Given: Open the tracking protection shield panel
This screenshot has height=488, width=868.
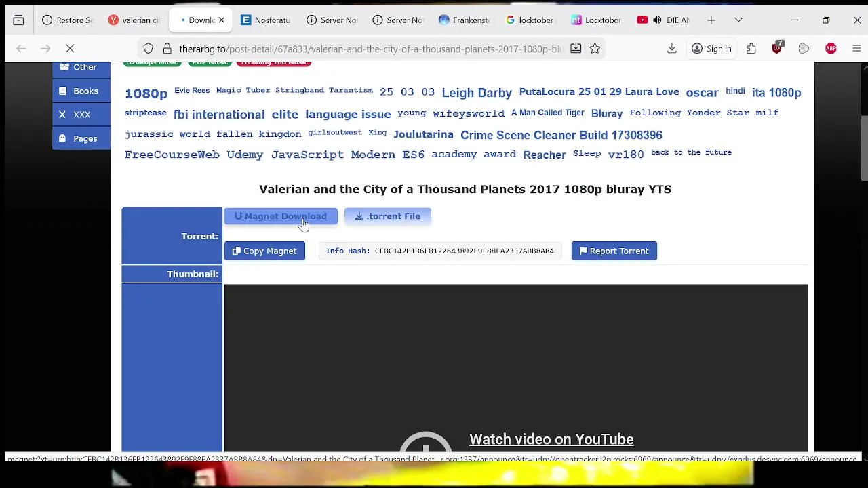Looking at the screenshot, I should tap(149, 49).
